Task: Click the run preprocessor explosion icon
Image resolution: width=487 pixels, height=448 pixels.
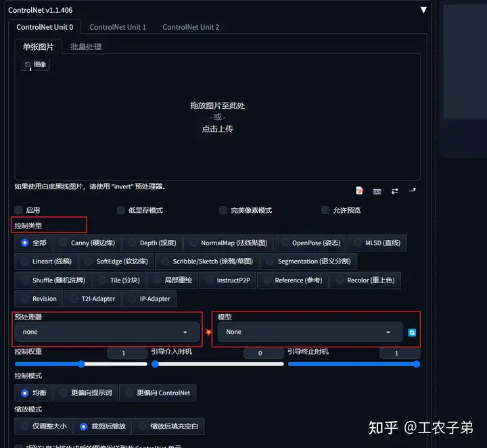Action: [x=208, y=332]
